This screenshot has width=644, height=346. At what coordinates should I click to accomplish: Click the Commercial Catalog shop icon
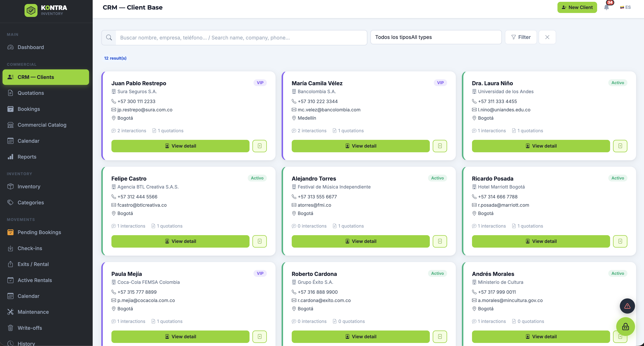point(10,125)
